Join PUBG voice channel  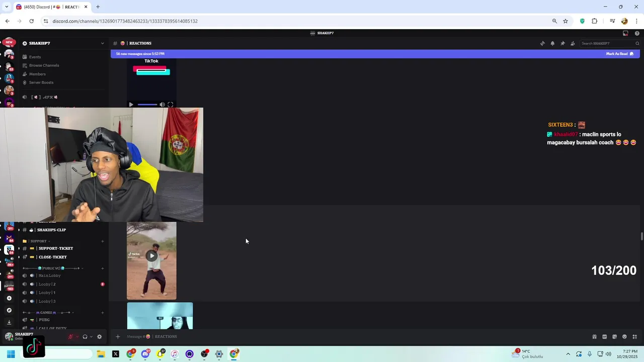44,320
